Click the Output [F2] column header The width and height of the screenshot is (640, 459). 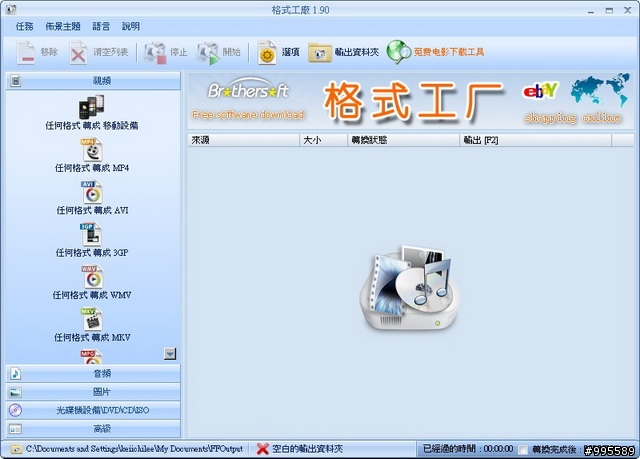[536, 140]
